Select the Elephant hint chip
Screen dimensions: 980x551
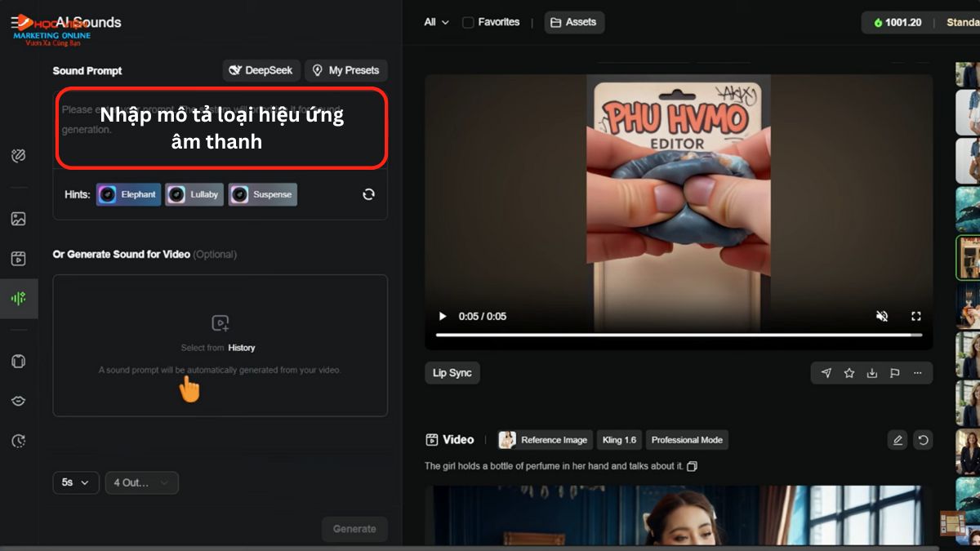coord(129,194)
